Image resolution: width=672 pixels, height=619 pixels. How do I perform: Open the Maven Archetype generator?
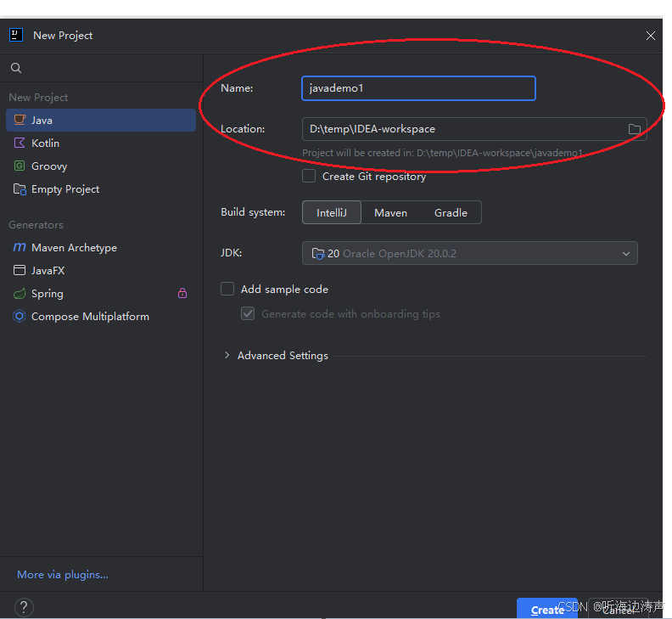click(x=101, y=247)
